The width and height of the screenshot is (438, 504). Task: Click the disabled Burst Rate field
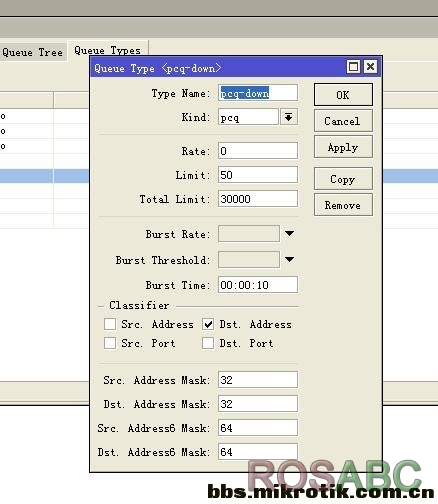tap(249, 233)
